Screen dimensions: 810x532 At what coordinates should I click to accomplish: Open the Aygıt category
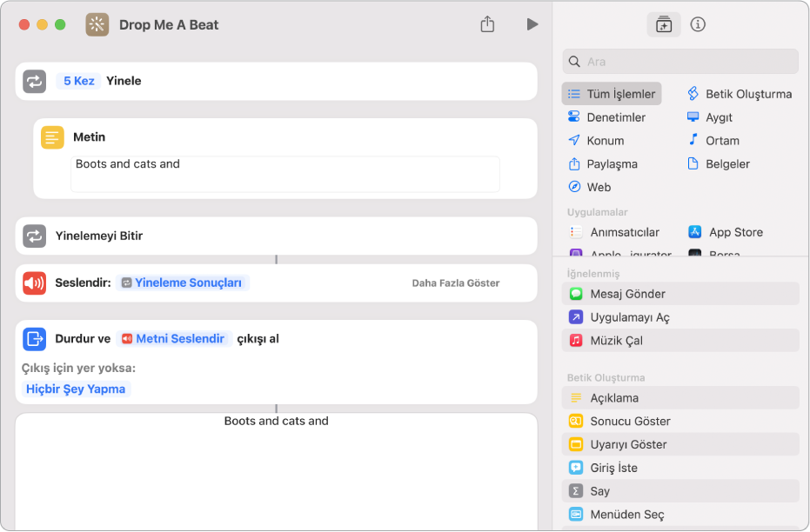coord(710,117)
